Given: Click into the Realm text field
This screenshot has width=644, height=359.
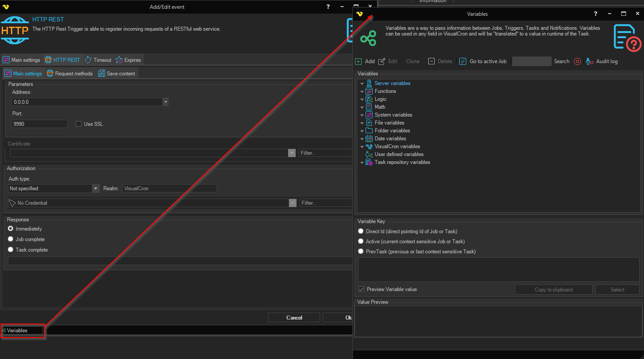Looking at the screenshot, I should pyautogui.click(x=169, y=188).
